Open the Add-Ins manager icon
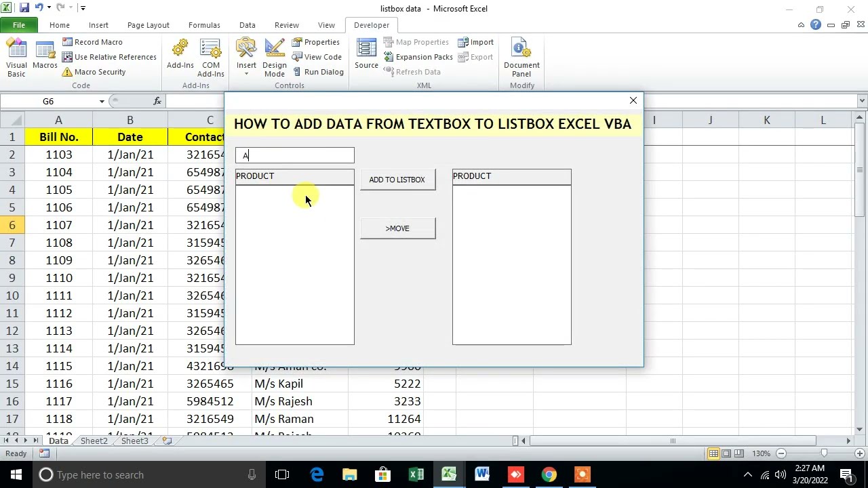The height and width of the screenshot is (488, 868). point(180,56)
